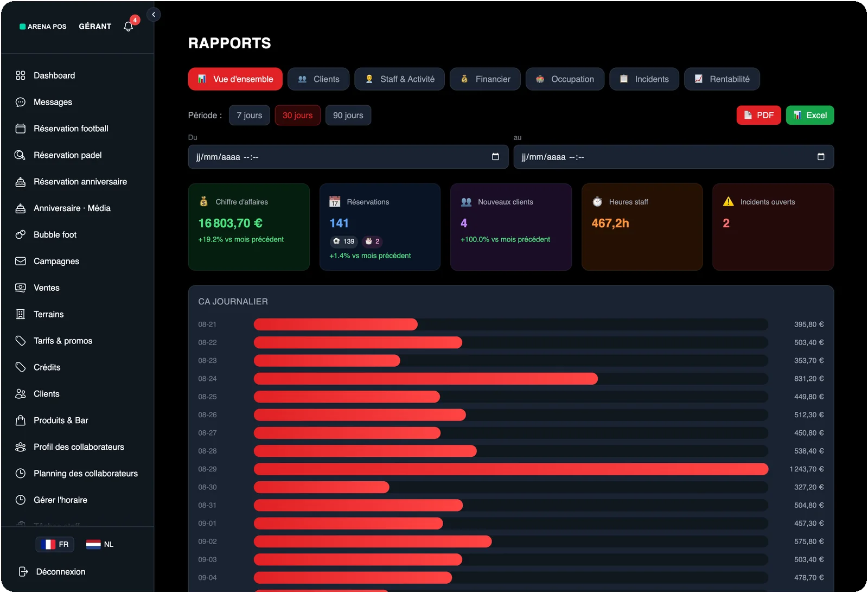Switch language to FR
The height and width of the screenshot is (593, 868).
[x=55, y=544]
